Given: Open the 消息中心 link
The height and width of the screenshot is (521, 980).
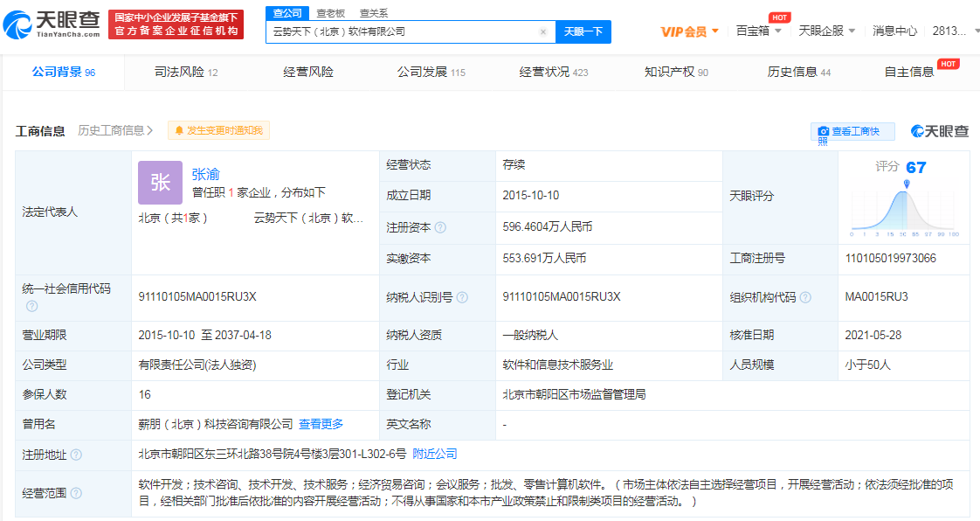Looking at the screenshot, I should click(x=894, y=31).
